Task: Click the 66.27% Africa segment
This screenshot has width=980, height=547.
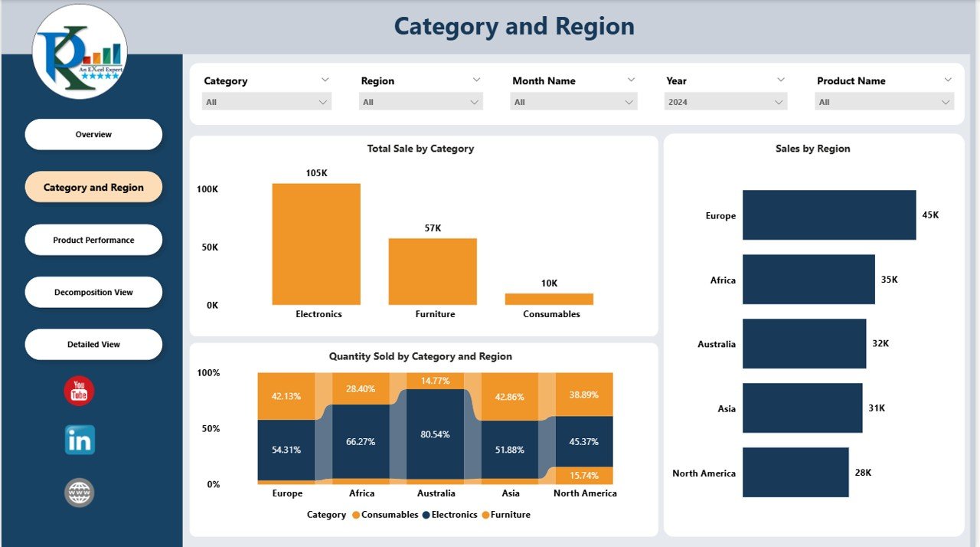Action: click(361, 442)
